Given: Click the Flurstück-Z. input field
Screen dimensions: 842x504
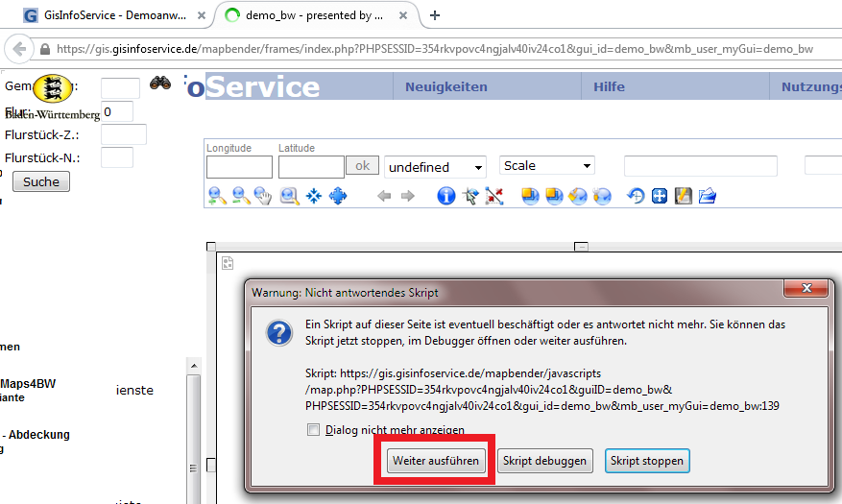Looking at the screenshot, I should 124,134.
